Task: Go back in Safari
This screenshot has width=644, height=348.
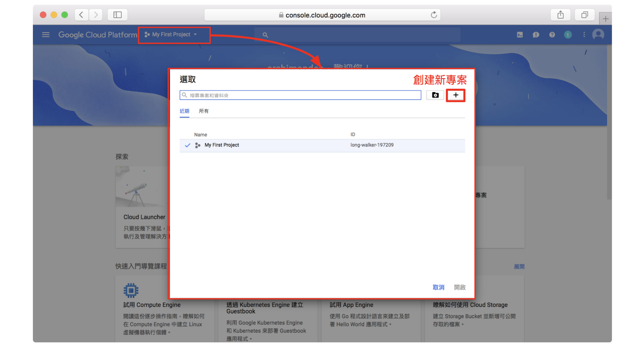Action: click(x=81, y=15)
